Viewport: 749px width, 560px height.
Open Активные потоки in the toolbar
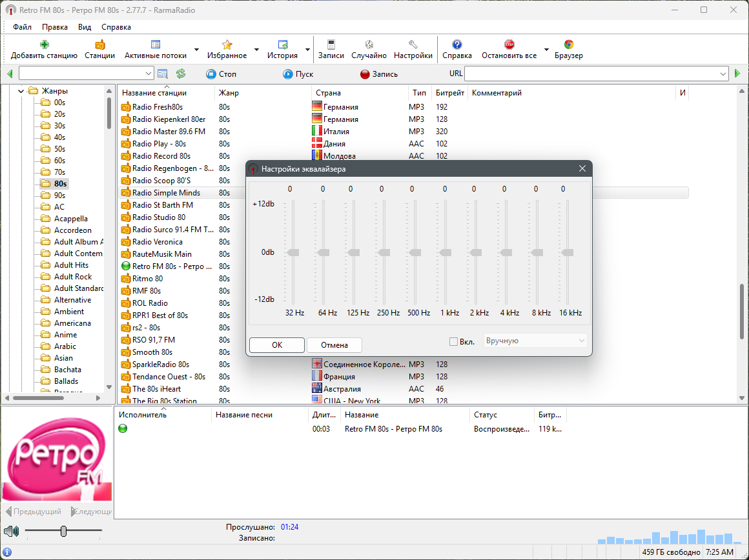[155, 45]
